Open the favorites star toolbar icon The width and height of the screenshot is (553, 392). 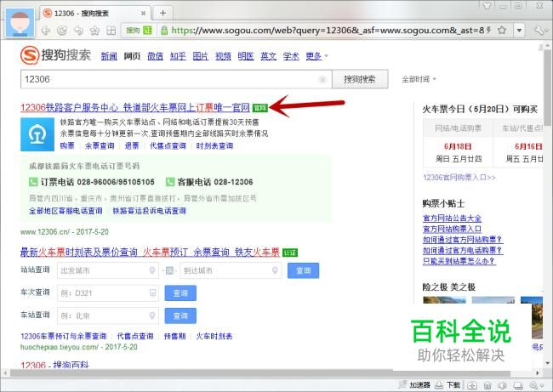click(x=95, y=31)
